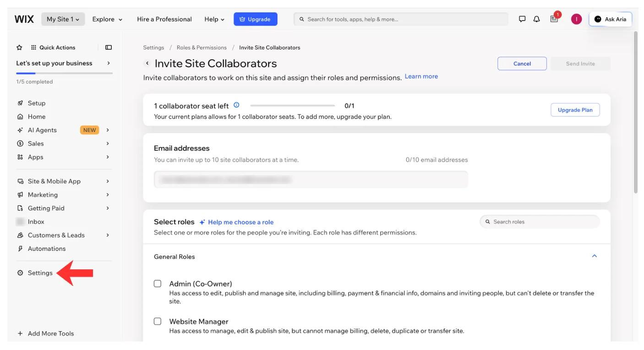The image size is (644, 350).
Task: Expand the Sales submenu
Action: tap(108, 143)
